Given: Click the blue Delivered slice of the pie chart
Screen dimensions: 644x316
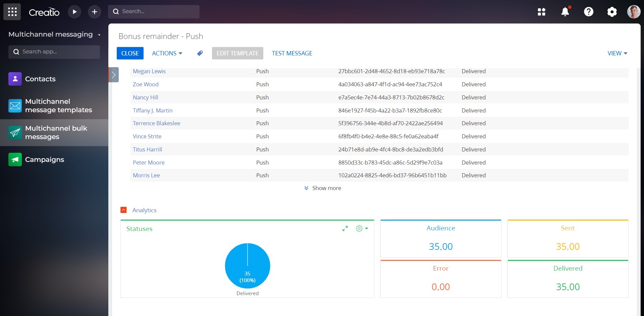Looking at the screenshot, I should pos(247,266).
